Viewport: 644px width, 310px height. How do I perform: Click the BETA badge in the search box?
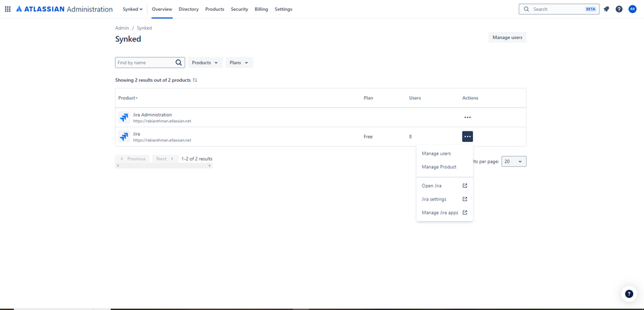click(590, 9)
